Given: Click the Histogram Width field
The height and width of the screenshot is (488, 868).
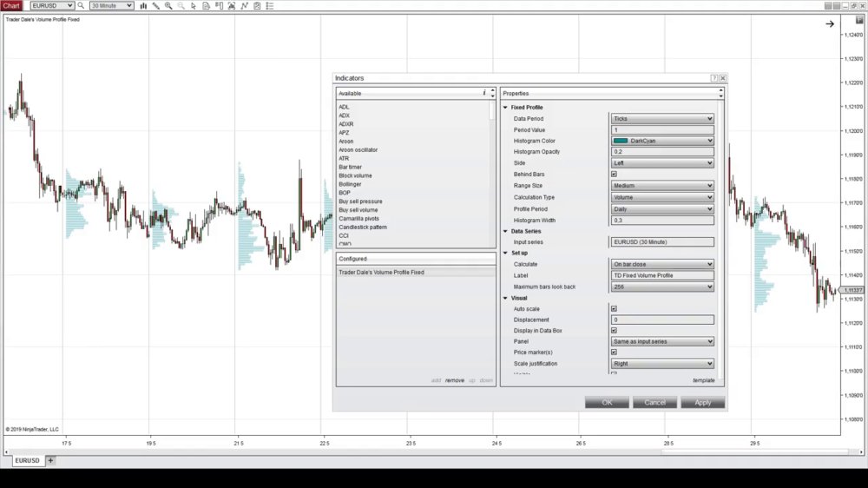Looking at the screenshot, I should (x=662, y=220).
